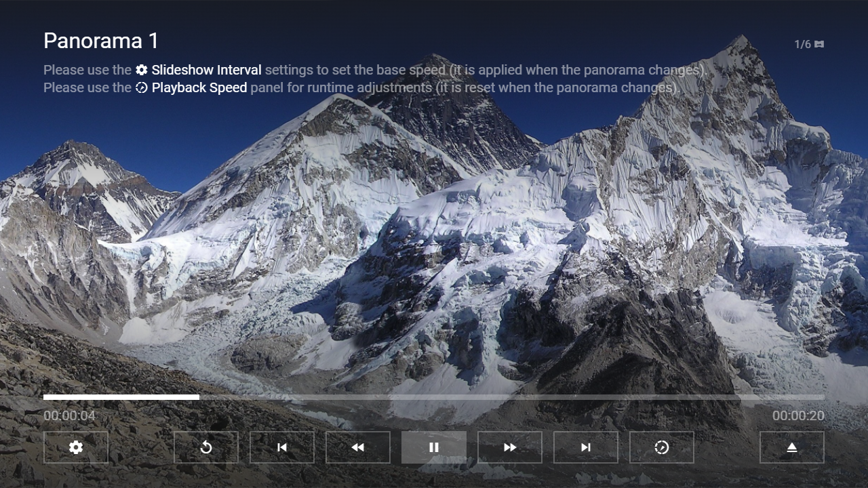Rewind the panorama playback
Viewport: 868px width, 488px height.
358,447
